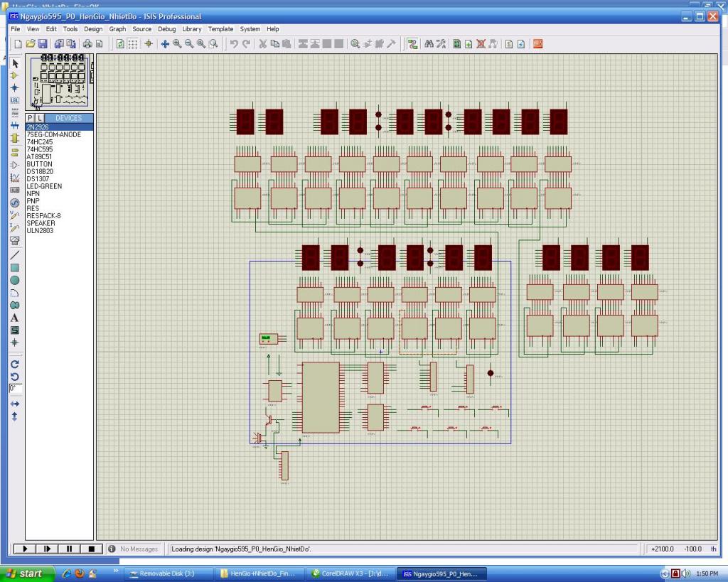
Task: Toggle horizontal mirror (X-flip) button
Action: (14, 404)
